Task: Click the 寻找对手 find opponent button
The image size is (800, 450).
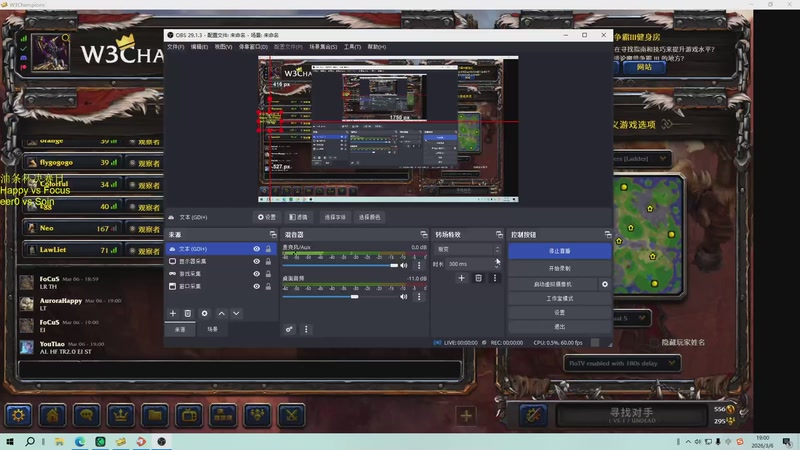Action: (631, 415)
